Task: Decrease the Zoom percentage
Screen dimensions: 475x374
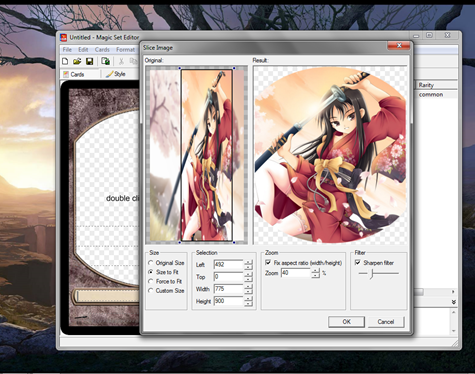Action: coord(316,276)
